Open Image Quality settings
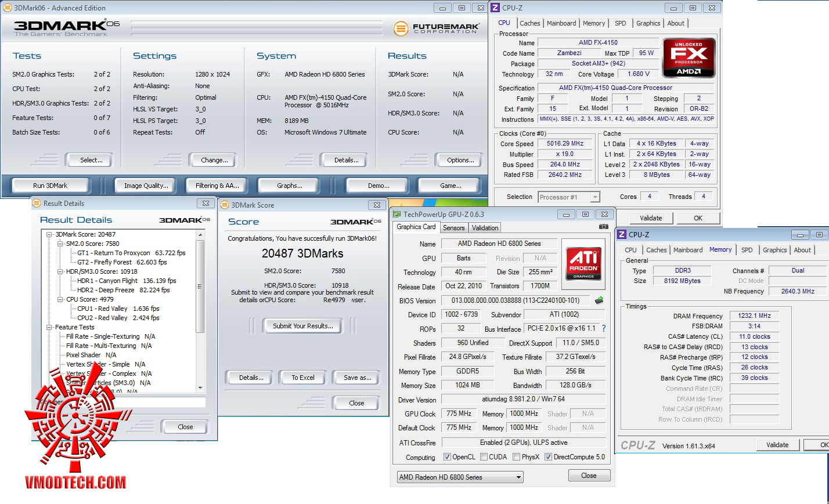 [146, 186]
